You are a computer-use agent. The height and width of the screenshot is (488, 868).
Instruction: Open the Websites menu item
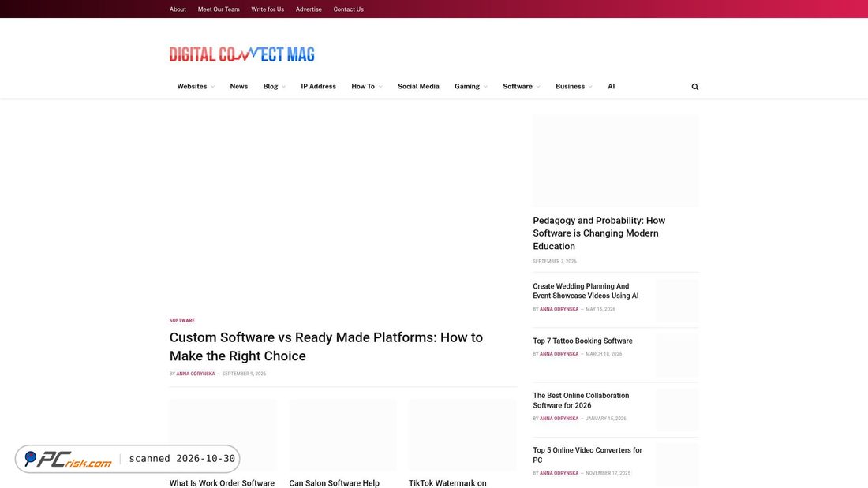pyautogui.click(x=192, y=86)
